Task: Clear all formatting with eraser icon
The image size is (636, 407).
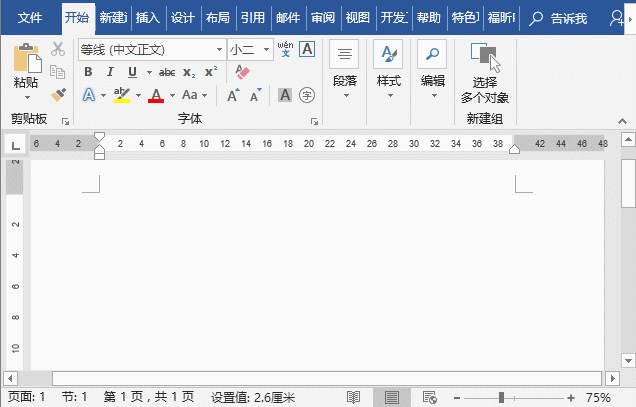Action: point(242,72)
